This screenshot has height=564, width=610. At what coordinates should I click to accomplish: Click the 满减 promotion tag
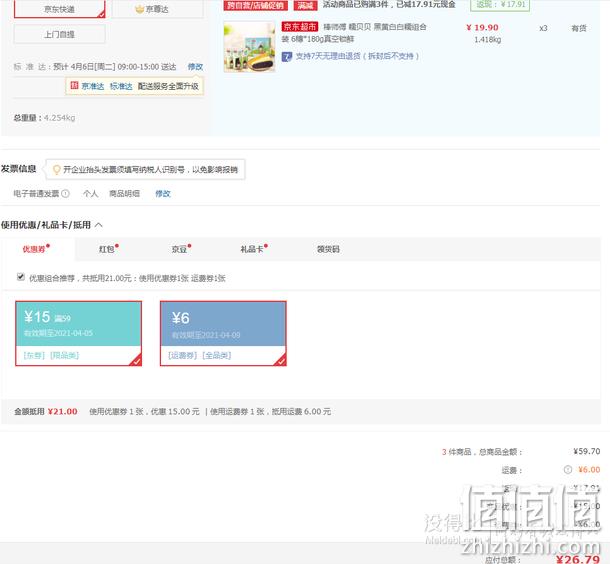pyautogui.click(x=305, y=5)
